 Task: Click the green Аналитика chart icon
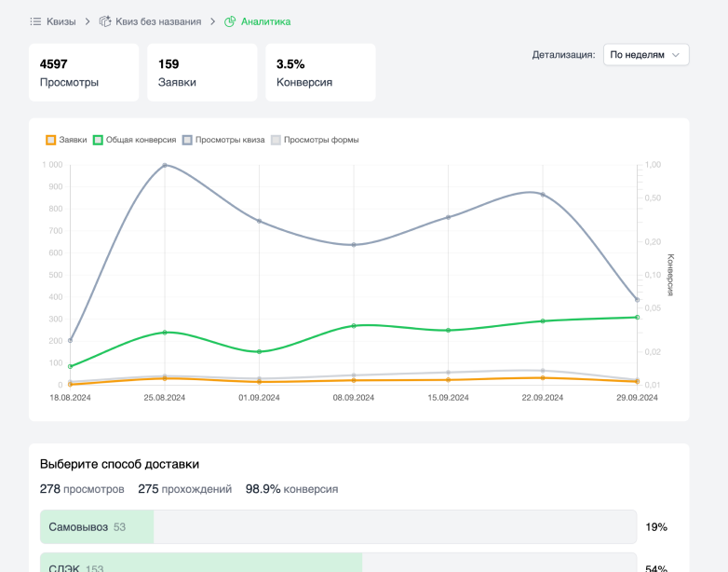point(230,21)
